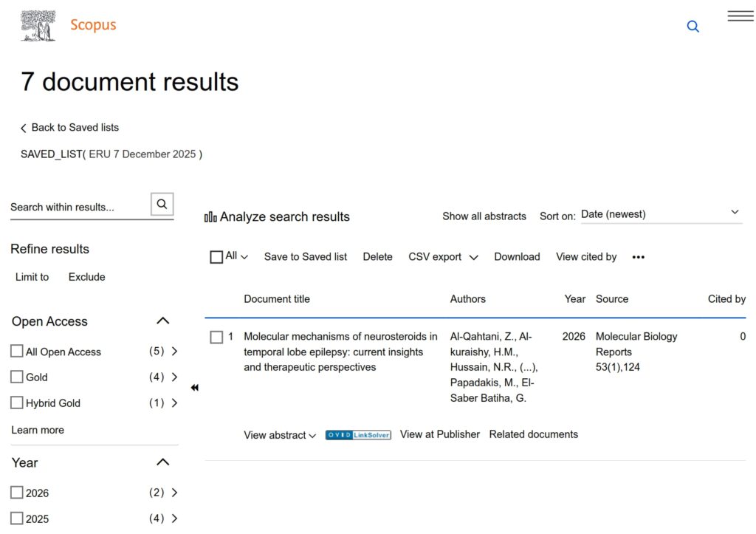Expand the View abstract toggle
The height and width of the screenshot is (534, 756).
[280, 435]
